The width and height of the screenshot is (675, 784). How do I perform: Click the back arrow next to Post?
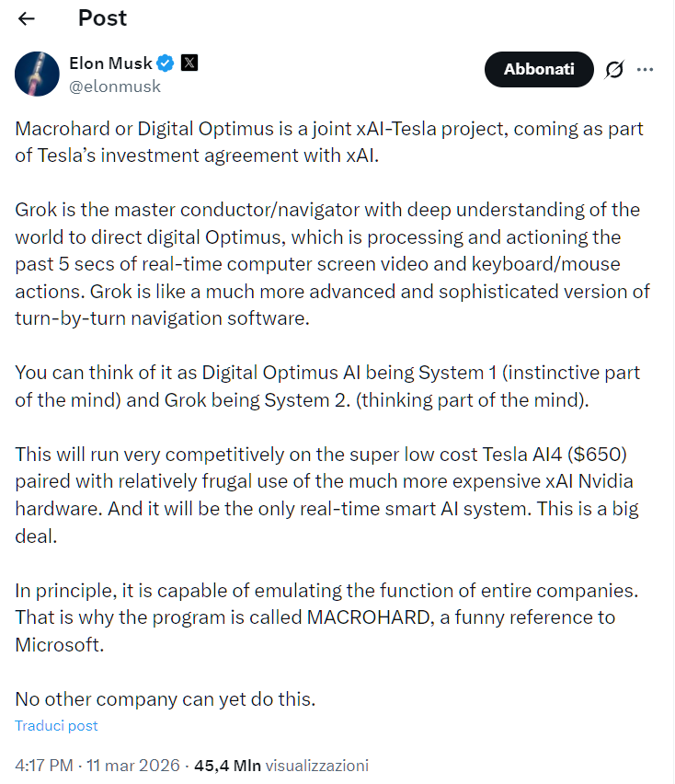(x=26, y=18)
